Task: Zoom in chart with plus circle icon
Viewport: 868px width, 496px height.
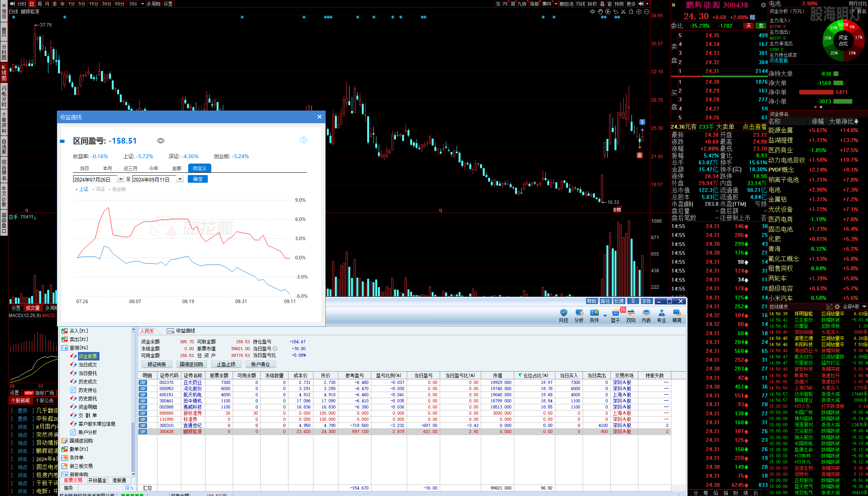Action: click(x=639, y=12)
